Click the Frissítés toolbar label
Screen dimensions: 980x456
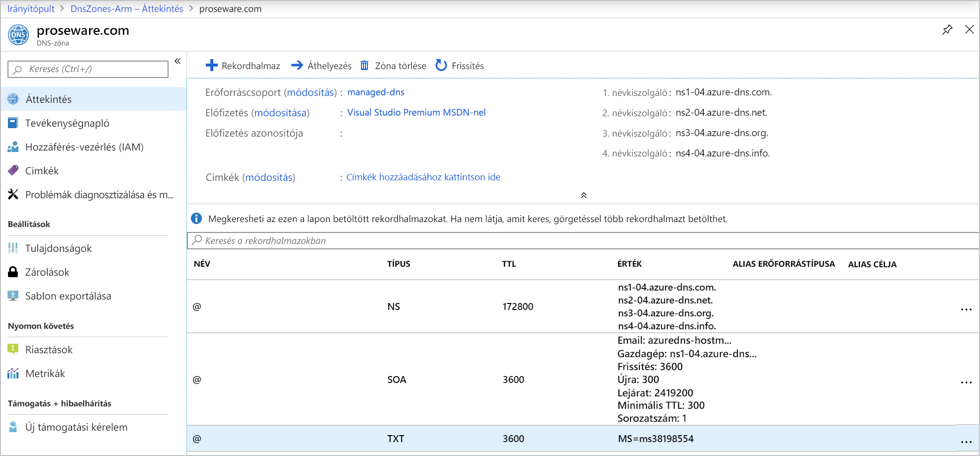pyautogui.click(x=468, y=66)
